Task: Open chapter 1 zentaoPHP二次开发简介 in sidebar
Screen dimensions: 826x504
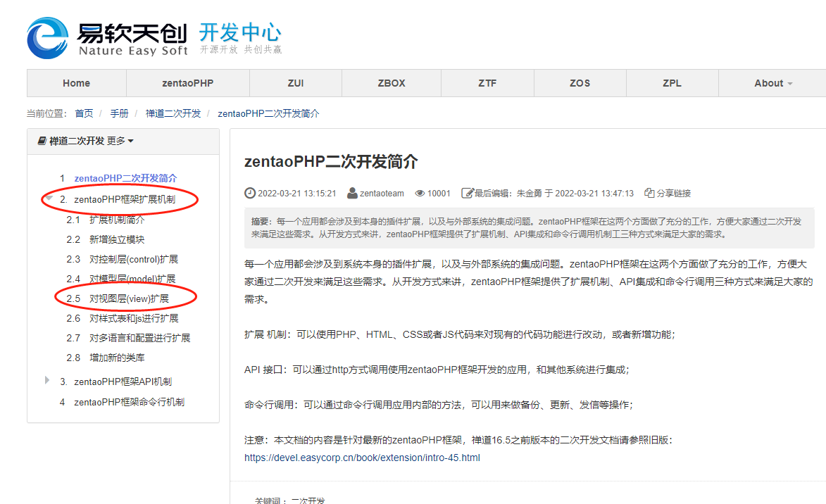Action: click(125, 178)
